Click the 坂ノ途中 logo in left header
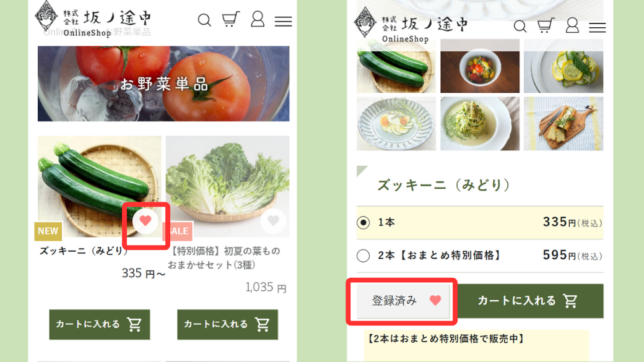Screen dimensions: 644x362 tap(94, 19)
